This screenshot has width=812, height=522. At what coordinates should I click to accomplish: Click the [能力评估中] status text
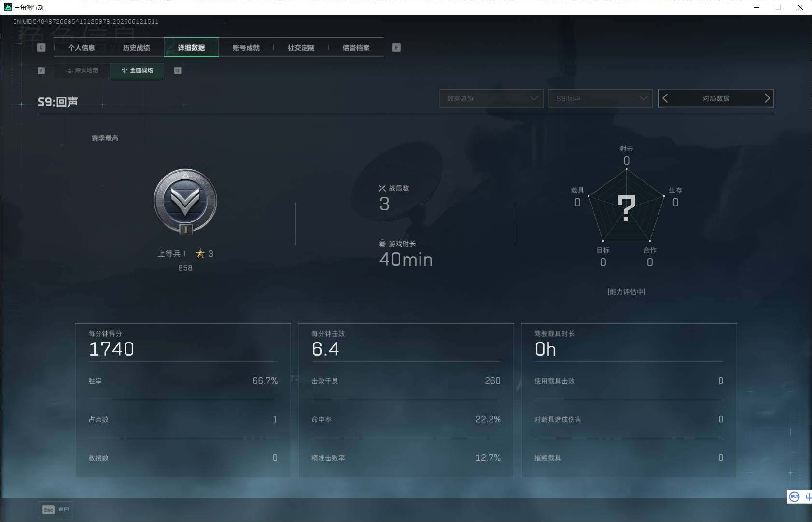coord(627,291)
